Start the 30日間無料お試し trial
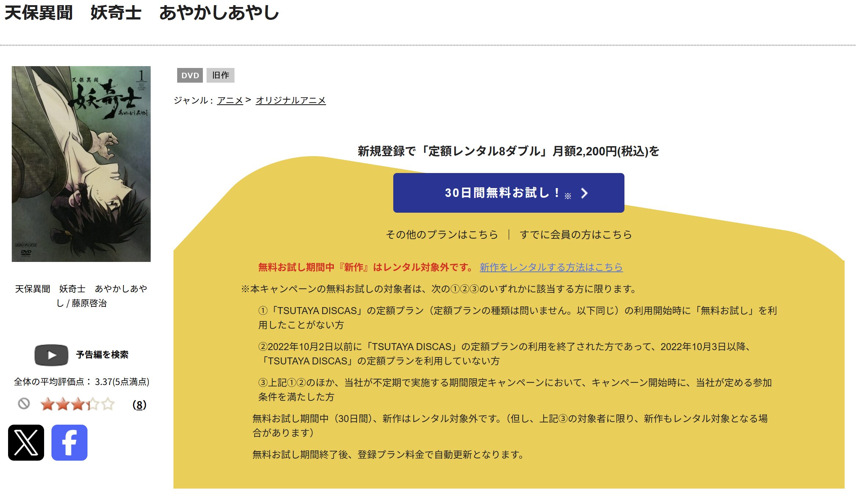856x504 pixels. click(509, 193)
